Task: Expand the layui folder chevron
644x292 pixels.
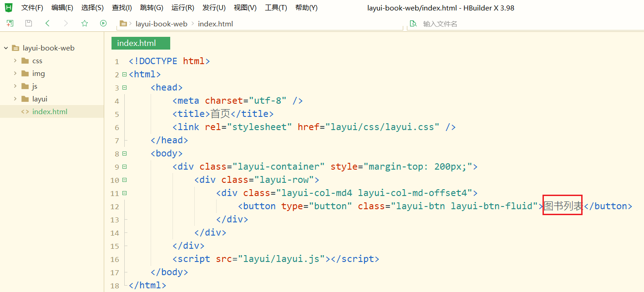Action: tap(15, 99)
